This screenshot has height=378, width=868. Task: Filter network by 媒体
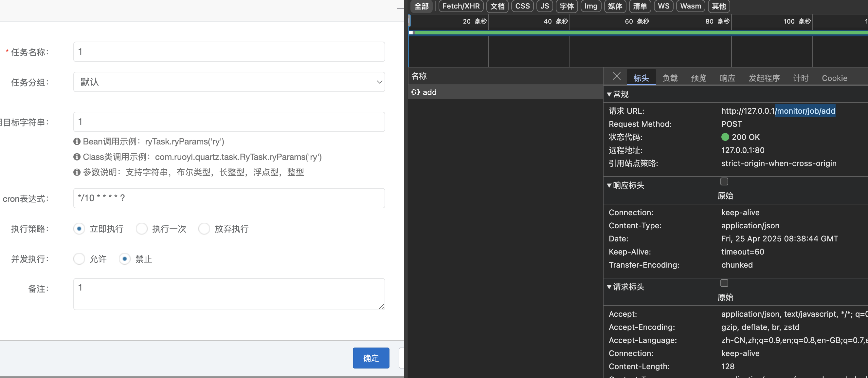615,6
